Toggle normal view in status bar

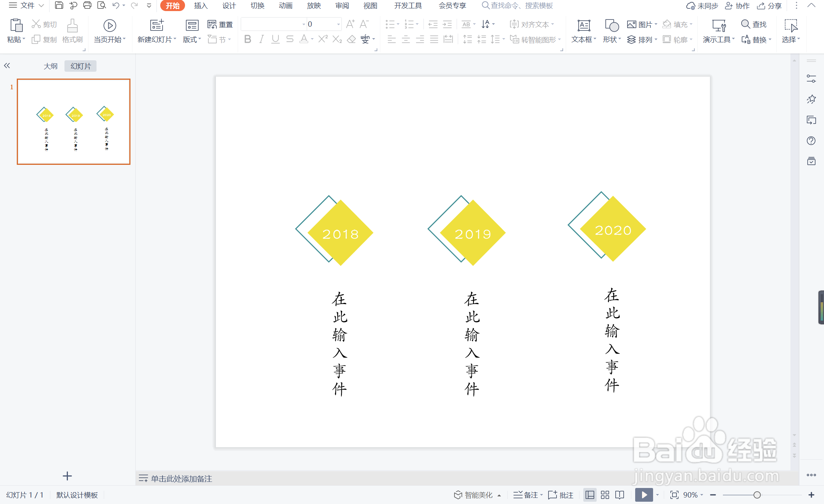click(590, 495)
